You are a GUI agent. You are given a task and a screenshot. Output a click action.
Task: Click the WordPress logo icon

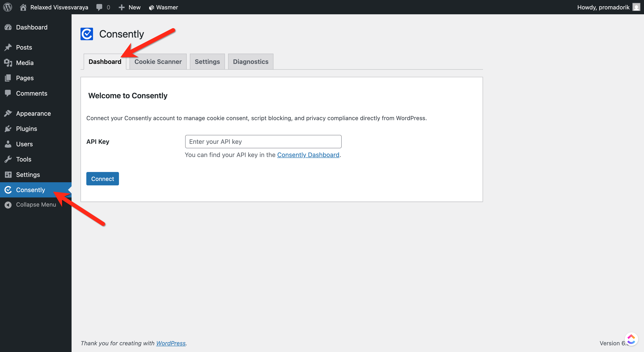pyautogui.click(x=8, y=7)
